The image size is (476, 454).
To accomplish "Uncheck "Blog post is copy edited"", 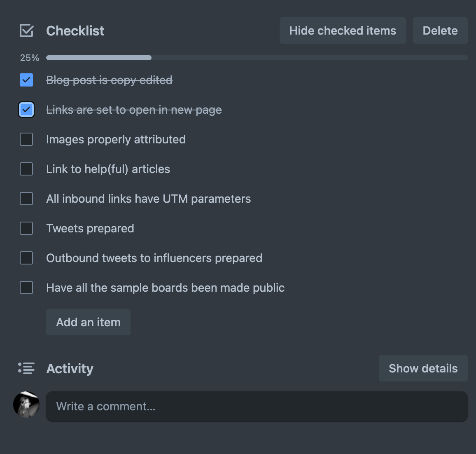I will 26,80.
